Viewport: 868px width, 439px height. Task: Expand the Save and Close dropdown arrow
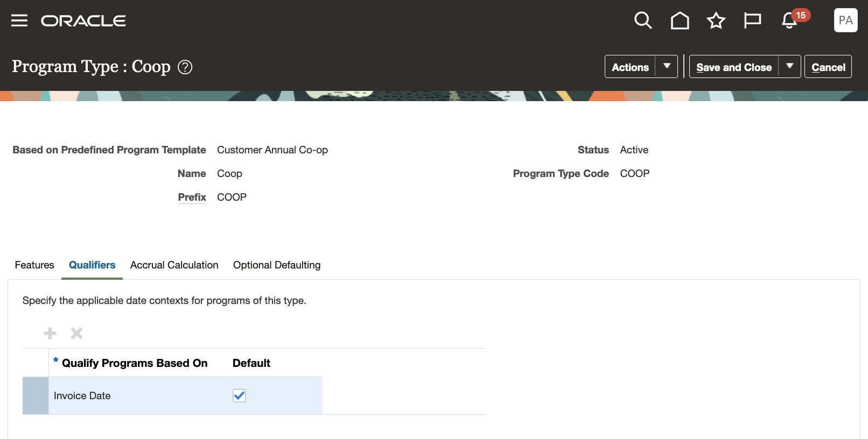click(790, 67)
